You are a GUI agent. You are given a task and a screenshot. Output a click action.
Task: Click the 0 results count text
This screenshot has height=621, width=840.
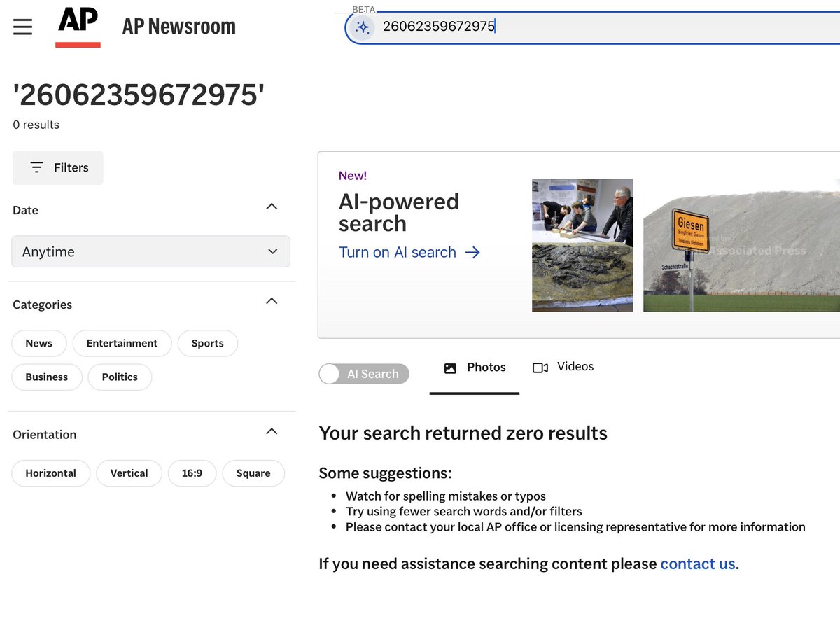click(x=36, y=125)
